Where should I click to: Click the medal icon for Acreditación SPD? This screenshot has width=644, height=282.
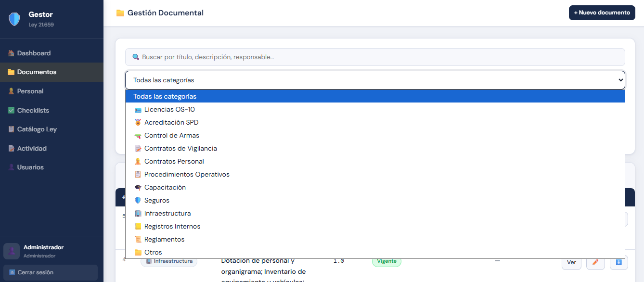coord(138,123)
